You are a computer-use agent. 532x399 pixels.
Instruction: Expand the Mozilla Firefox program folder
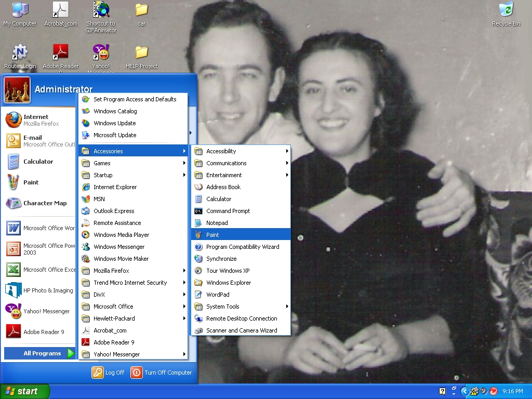[134, 271]
